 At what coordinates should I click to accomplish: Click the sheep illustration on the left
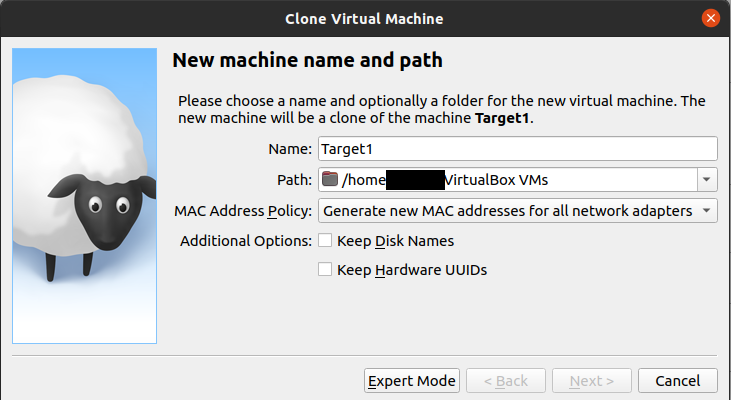[x=84, y=196]
